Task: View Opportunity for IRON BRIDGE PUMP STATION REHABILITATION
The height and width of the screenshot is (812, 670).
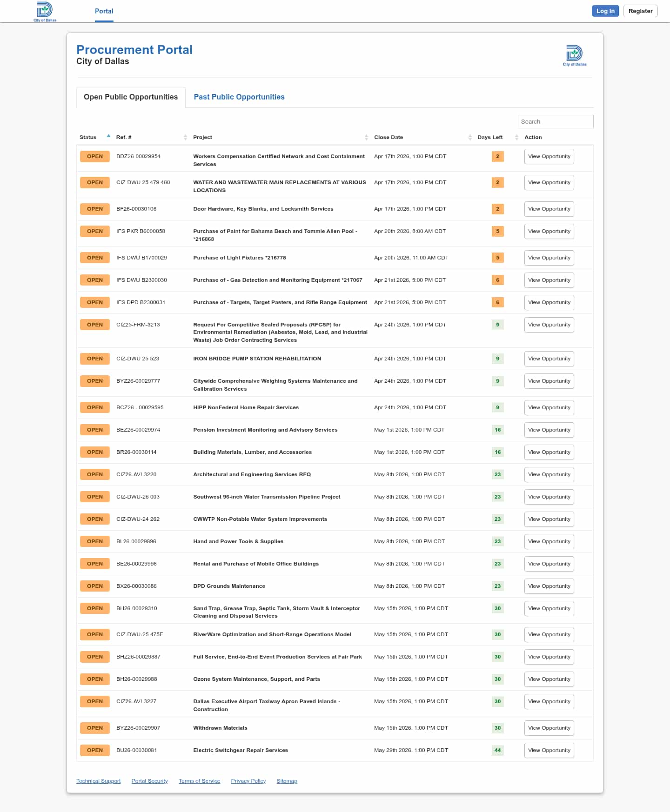Action: coord(549,359)
